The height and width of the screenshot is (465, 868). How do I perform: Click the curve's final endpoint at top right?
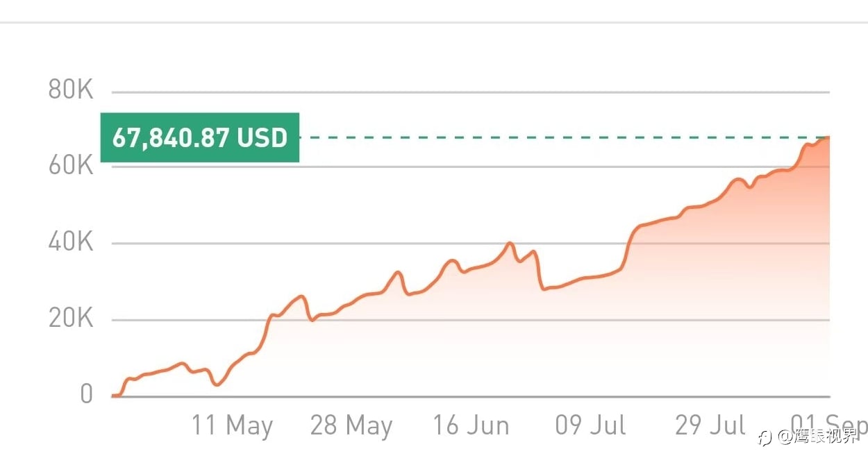coord(828,137)
